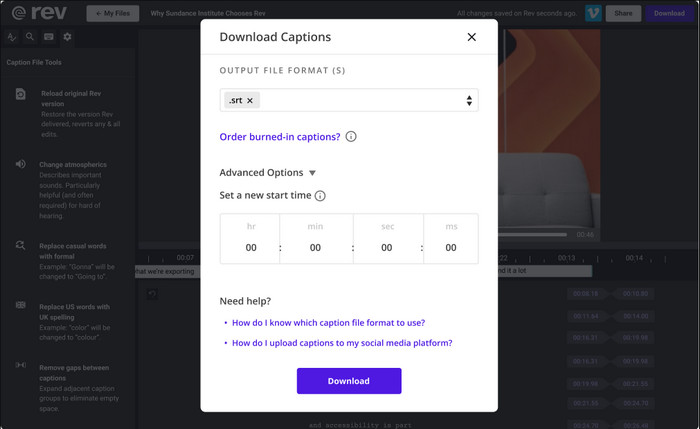The image size is (700, 429).
Task: Click the info icon next to start time
Action: click(x=320, y=196)
